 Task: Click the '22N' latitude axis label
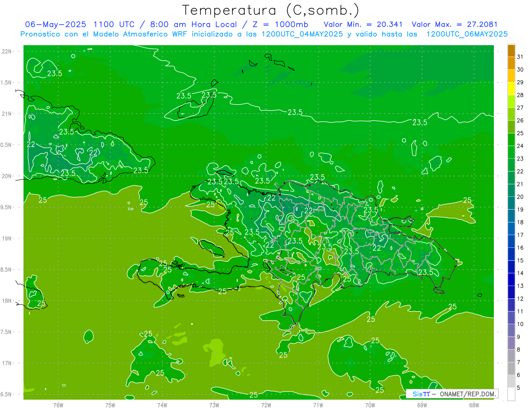click(7, 51)
